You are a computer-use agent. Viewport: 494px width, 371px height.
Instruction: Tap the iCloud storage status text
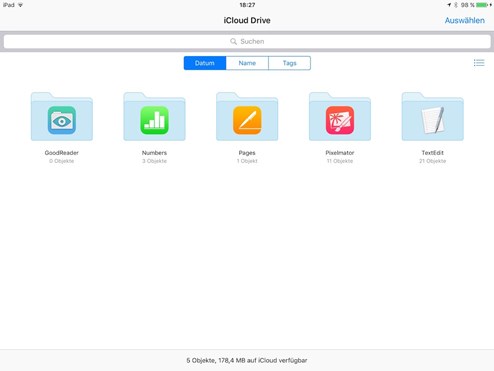247,360
